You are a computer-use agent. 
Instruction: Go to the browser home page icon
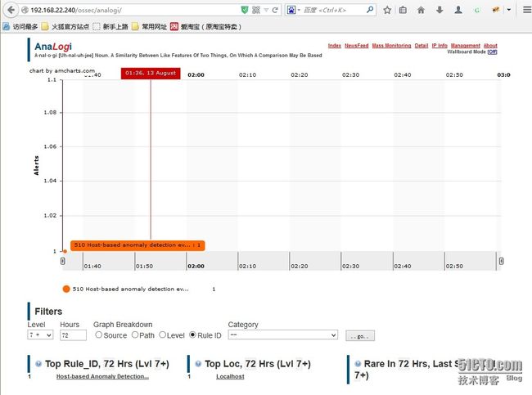coord(421,10)
